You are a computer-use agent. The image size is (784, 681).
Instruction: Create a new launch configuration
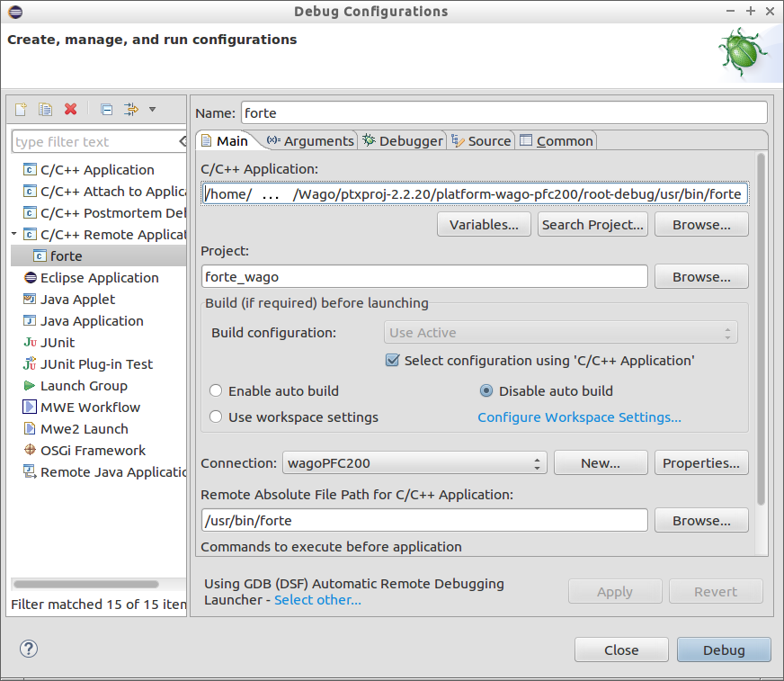pos(19,109)
